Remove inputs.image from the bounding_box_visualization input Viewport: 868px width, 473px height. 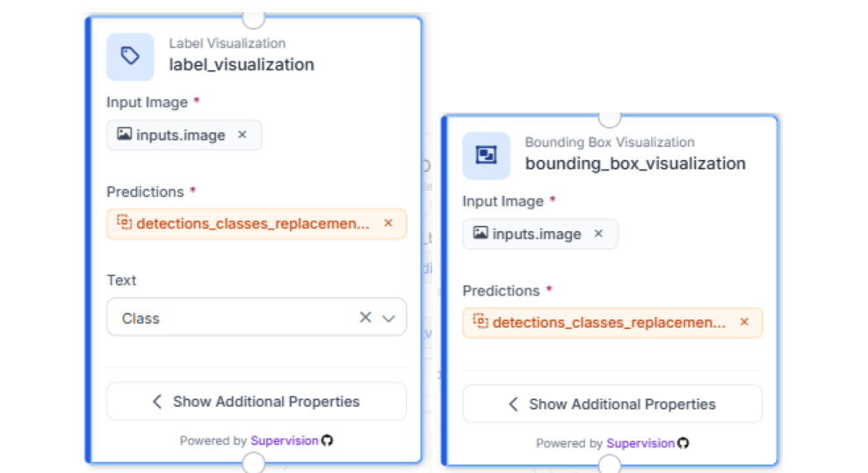(x=598, y=234)
